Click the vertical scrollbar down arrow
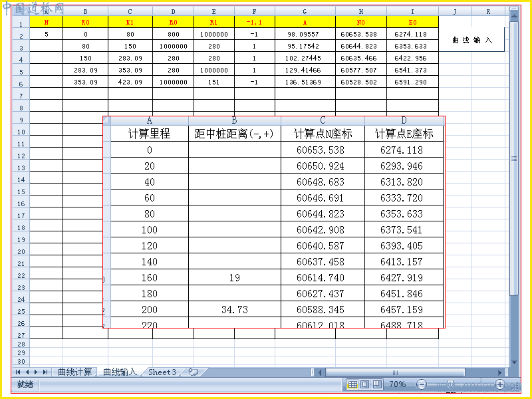 click(514, 362)
